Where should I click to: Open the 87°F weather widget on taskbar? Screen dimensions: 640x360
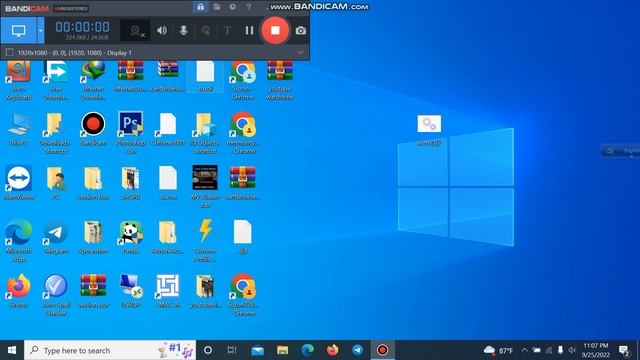(x=498, y=350)
